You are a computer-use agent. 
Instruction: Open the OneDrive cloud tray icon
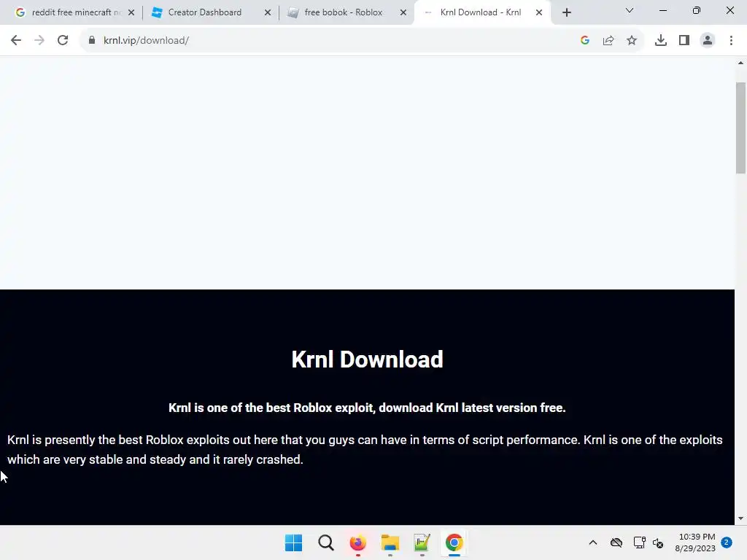[x=616, y=542]
